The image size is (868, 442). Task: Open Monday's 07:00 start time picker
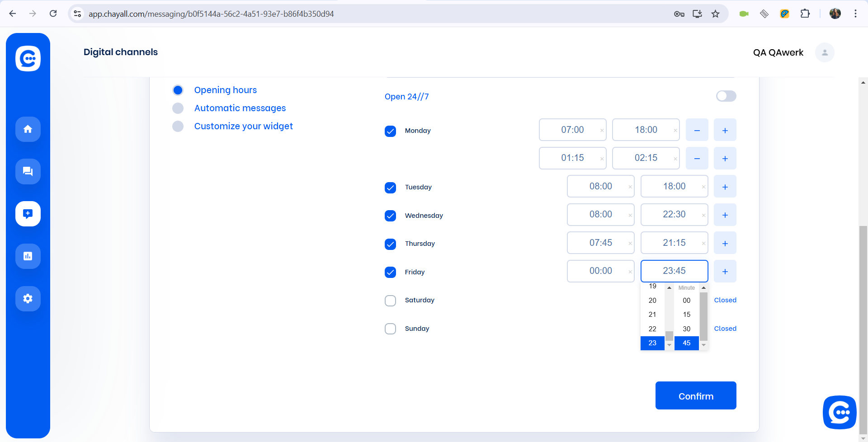572,130
